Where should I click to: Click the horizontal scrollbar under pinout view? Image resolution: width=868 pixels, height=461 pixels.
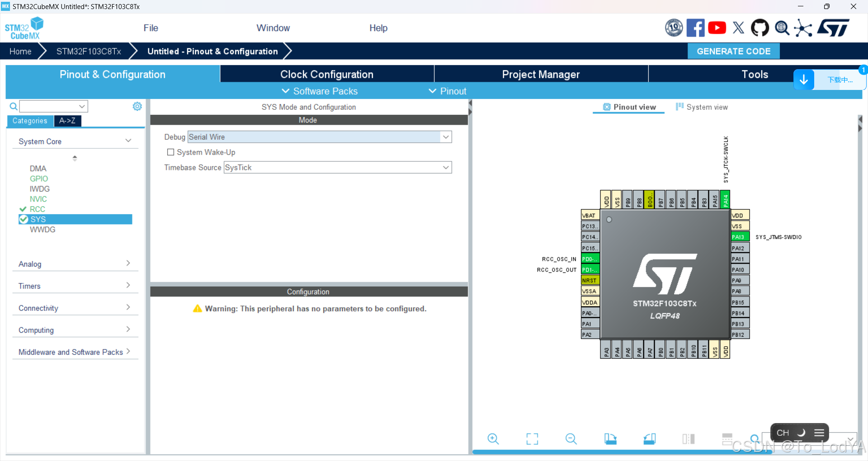(622, 452)
